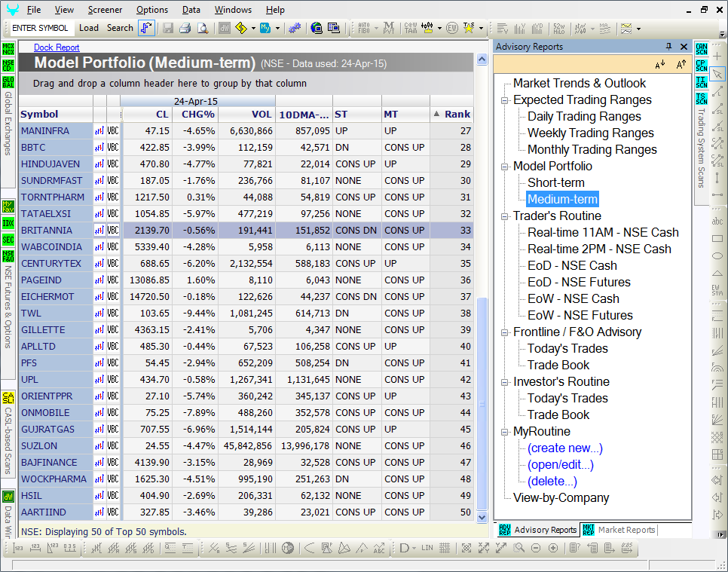
Task: Click the grid icon in bottom toolbar
Action: click(x=445, y=549)
